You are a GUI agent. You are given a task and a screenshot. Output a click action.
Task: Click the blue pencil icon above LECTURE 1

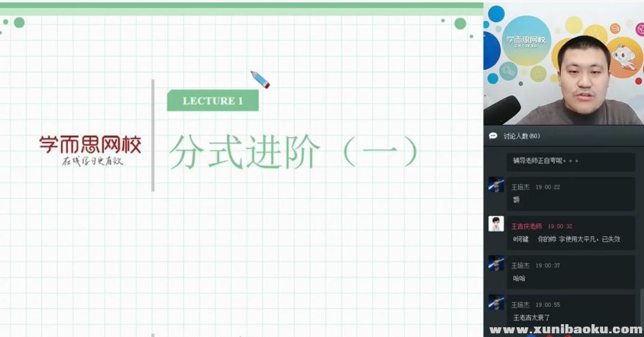click(x=260, y=80)
